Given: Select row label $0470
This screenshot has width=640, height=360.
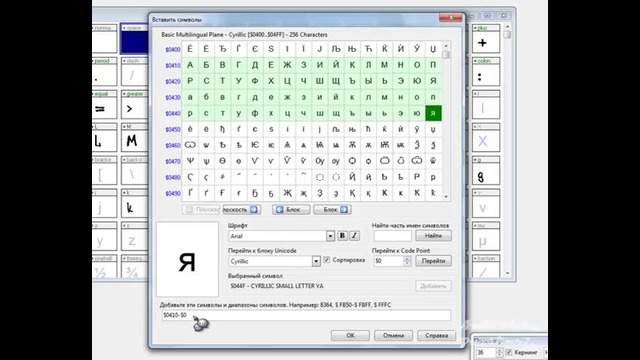Looking at the screenshot, I should (173, 161).
